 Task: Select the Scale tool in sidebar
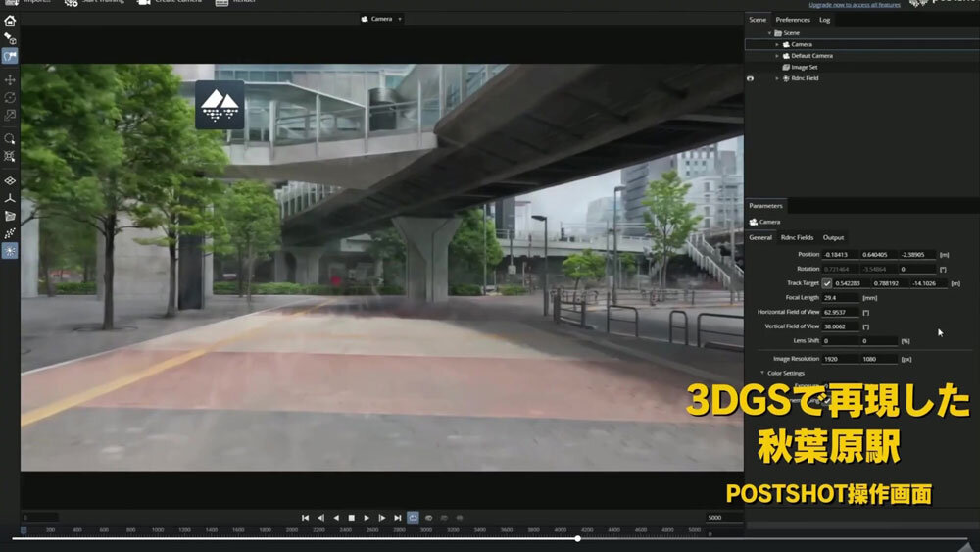pyautogui.click(x=10, y=116)
